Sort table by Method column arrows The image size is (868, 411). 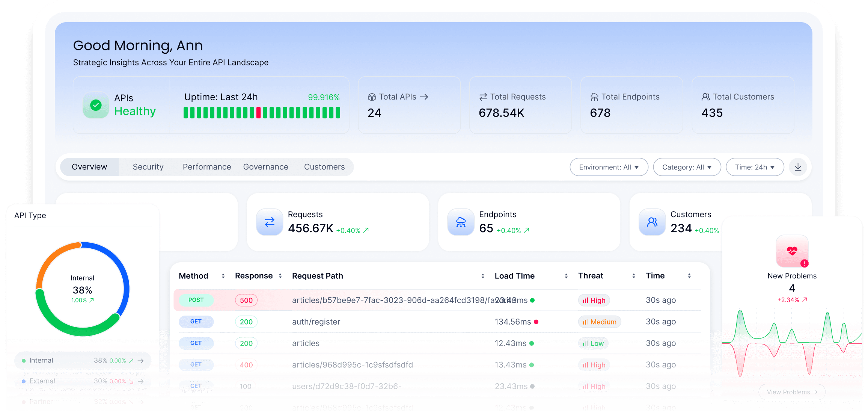click(223, 276)
